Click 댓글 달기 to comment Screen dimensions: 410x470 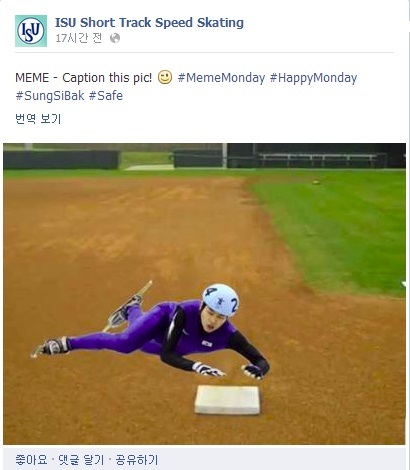coord(81,460)
